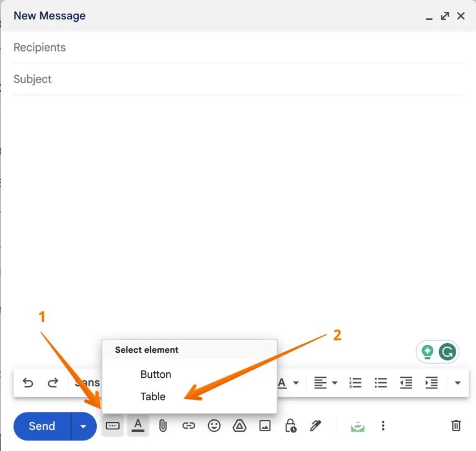Screen dimensions: 476x451
Task: Pop out message to full screen
Action: [445, 16]
